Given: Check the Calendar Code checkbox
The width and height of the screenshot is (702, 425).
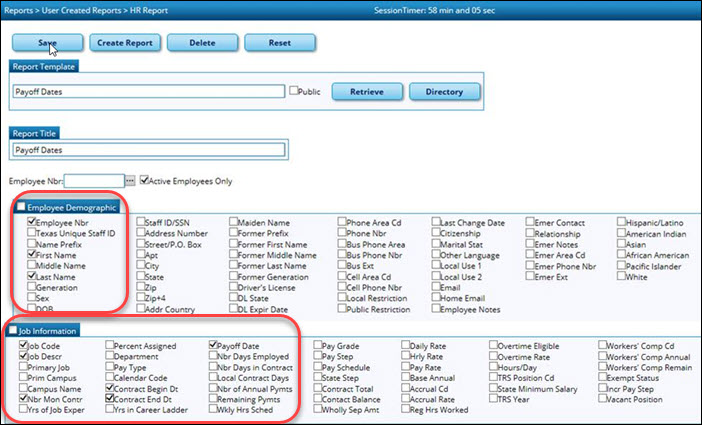Looking at the screenshot, I should [110, 377].
